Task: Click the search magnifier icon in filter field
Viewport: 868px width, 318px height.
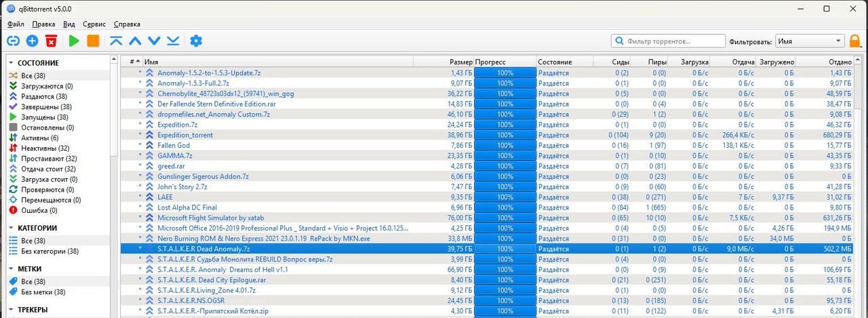Action: coord(620,41)
